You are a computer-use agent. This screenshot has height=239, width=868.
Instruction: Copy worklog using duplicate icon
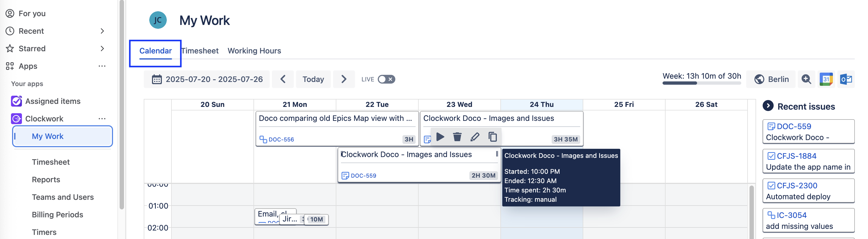[493, 137]
